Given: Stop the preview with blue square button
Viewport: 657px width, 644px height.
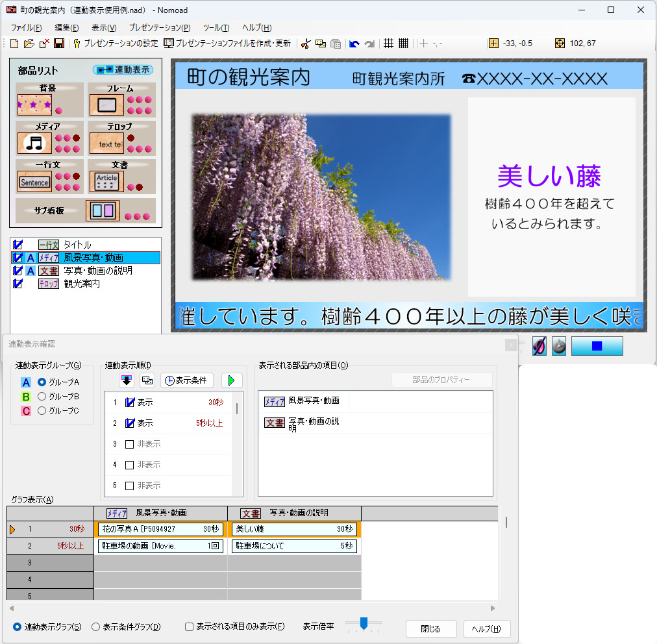Looking at the screenshot, I should (597, 346).
